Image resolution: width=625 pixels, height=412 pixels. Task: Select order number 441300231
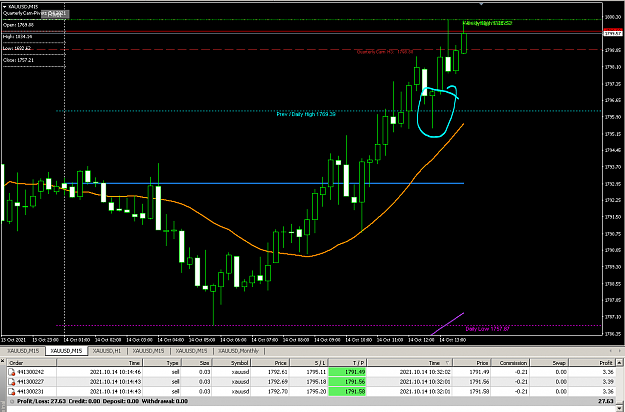[x=31, y=392]
